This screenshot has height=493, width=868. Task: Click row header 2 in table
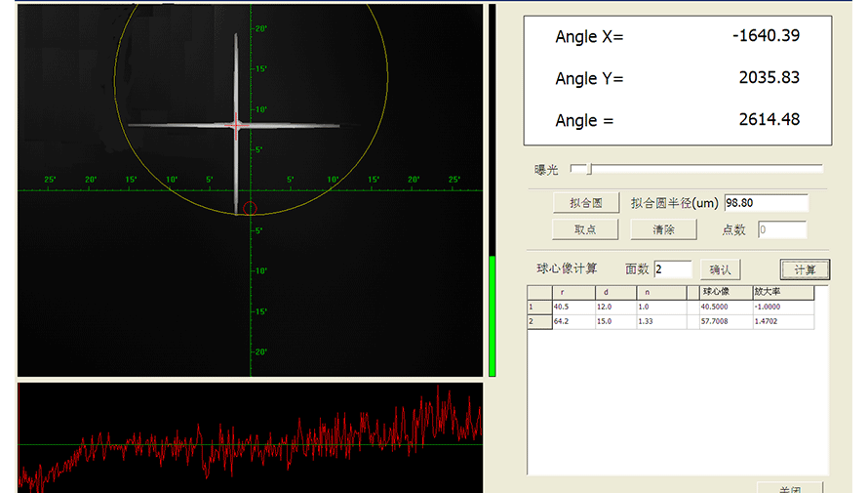(539, 321)
